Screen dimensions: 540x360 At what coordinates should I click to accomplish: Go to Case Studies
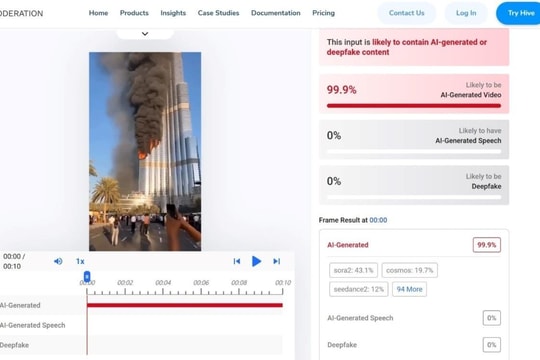[x=218, y=13]
